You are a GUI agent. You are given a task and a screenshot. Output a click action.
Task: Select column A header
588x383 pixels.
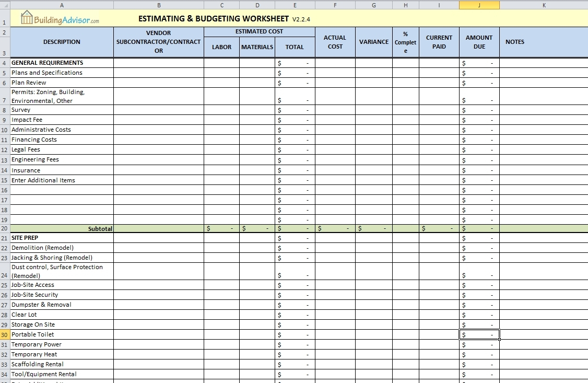point(62,5)
